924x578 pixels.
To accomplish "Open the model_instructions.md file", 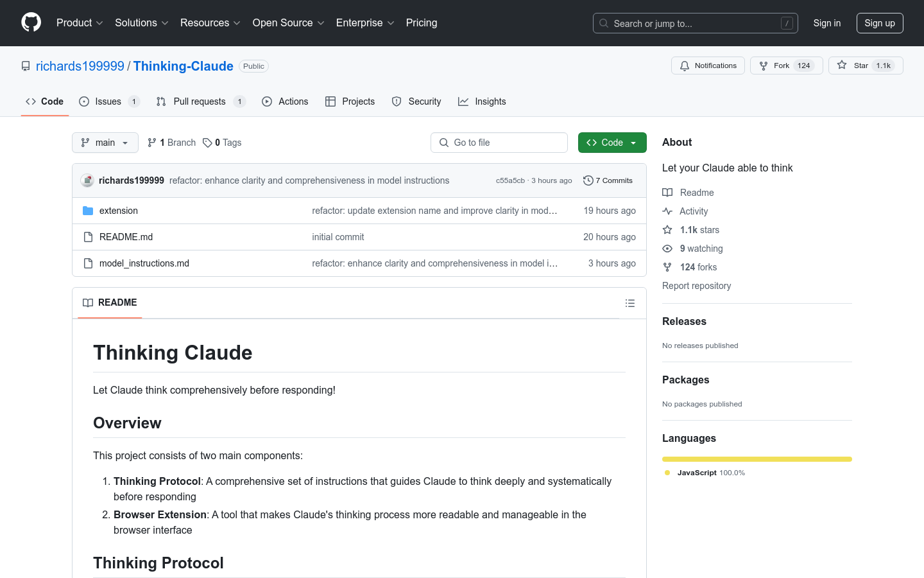I will [144, 263].
